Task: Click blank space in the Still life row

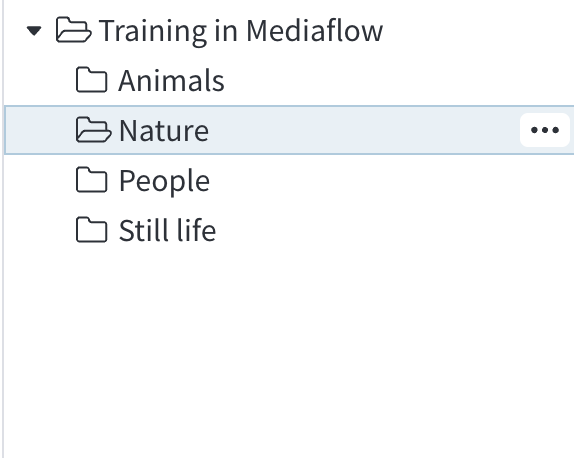Action: point(395,230)
